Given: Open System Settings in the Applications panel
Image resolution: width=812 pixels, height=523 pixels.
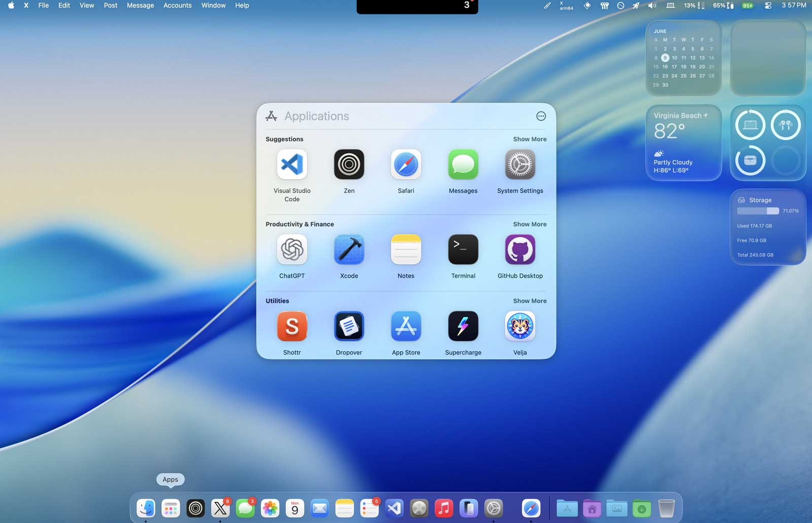Looking at the screenshot, I should pyautogui.click(x=520, y=165).
